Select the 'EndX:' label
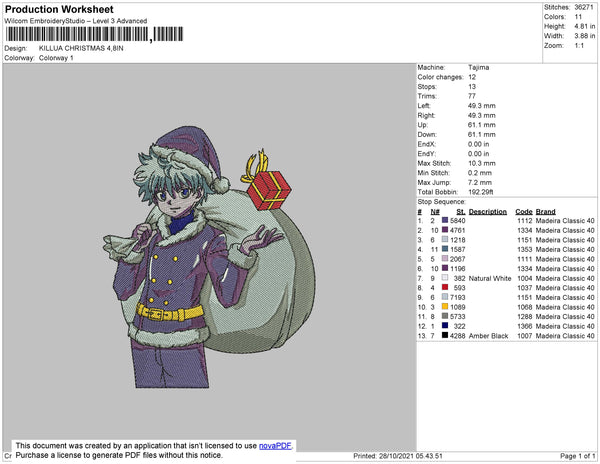 pos(426,144)
